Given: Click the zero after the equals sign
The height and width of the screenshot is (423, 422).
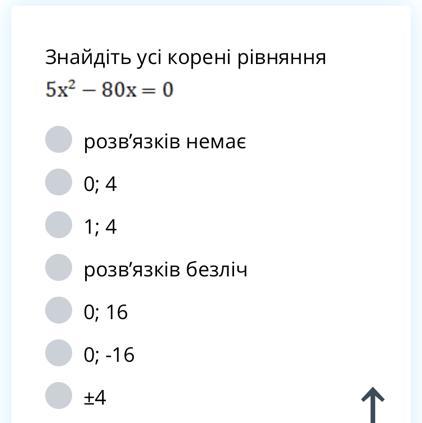Looking at the screenshot, I should (x=168, y=90).
